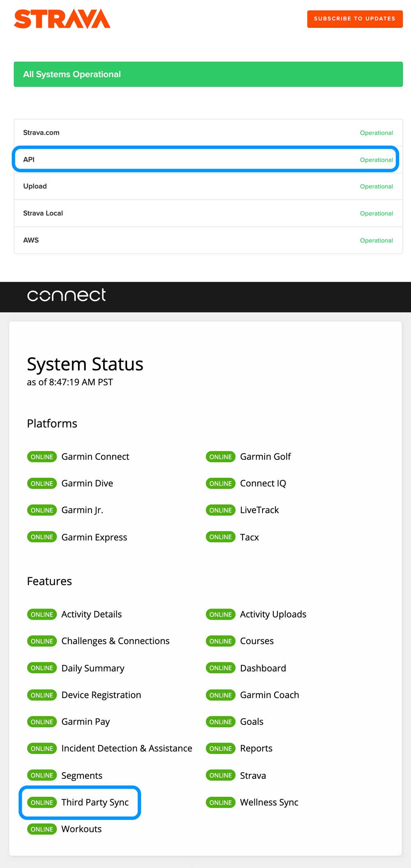Select the Strava.com status row
411x868 pixels.
(x=208, y=133)
